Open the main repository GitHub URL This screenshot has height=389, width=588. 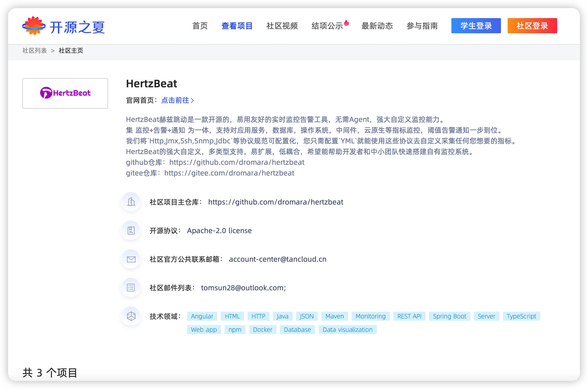click(x=275, y=202)
